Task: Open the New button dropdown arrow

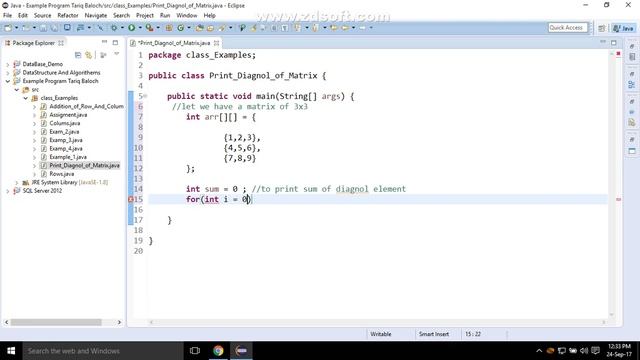Action: [16, 28]
